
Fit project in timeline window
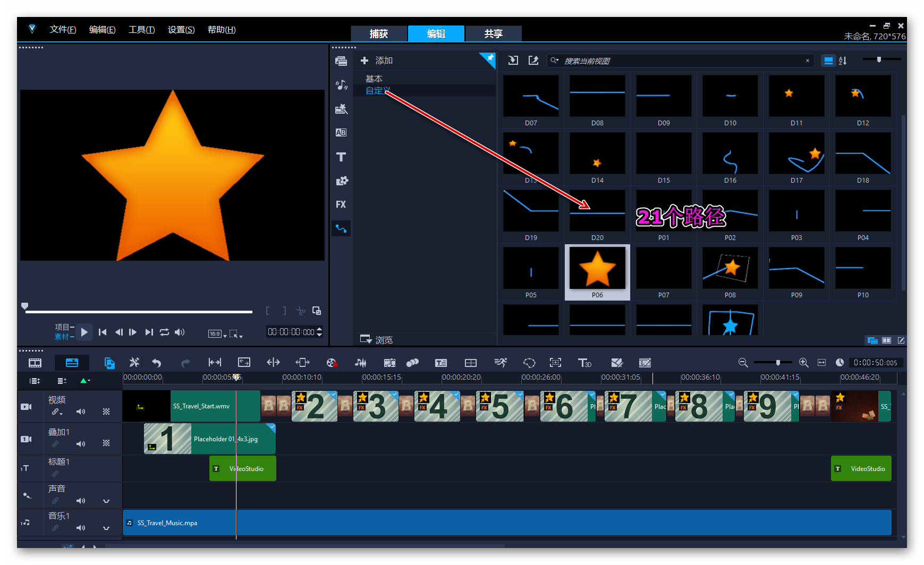click(821, 363)
